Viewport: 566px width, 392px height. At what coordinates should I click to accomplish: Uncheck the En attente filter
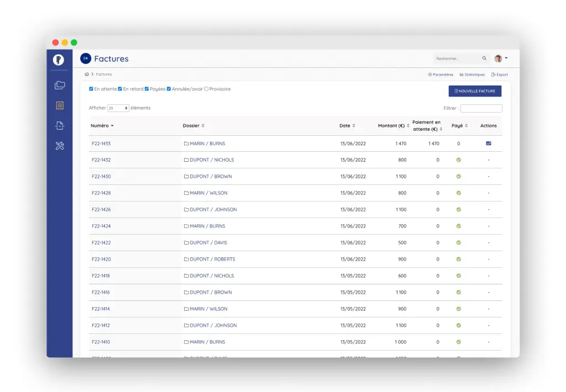(91, 89)
